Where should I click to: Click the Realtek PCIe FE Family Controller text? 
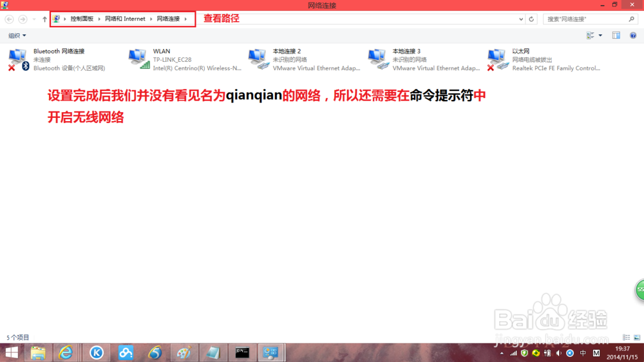coord(556,68)
